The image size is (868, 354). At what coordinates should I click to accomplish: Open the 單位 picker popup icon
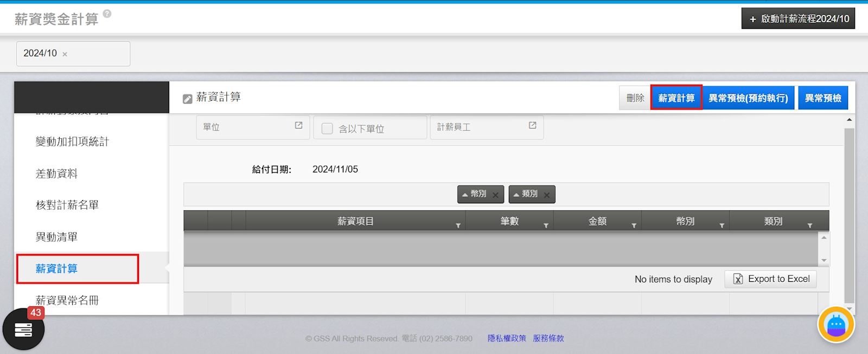(298, 126)
